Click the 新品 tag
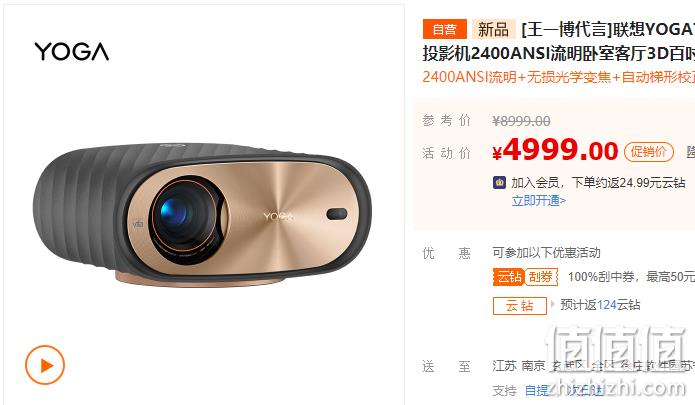 493,29
